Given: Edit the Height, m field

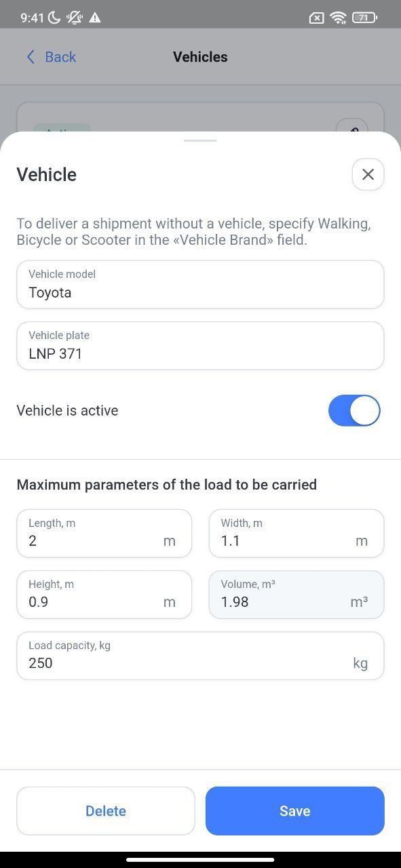Looking at the screenshot, I should point(104,595).
